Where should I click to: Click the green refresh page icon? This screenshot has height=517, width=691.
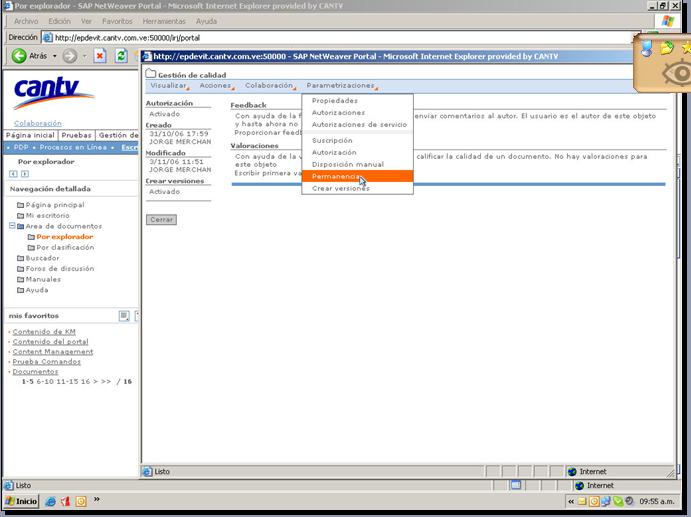point(121,56)
